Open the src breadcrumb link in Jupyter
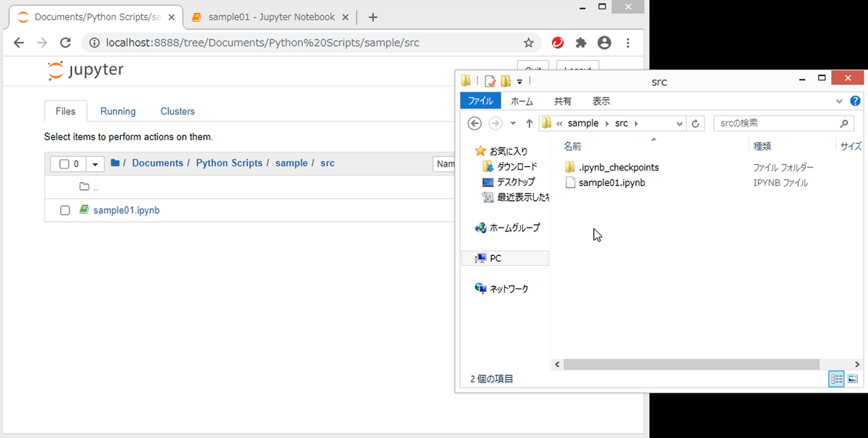This screenshot has width=868, height=438. 328,163
